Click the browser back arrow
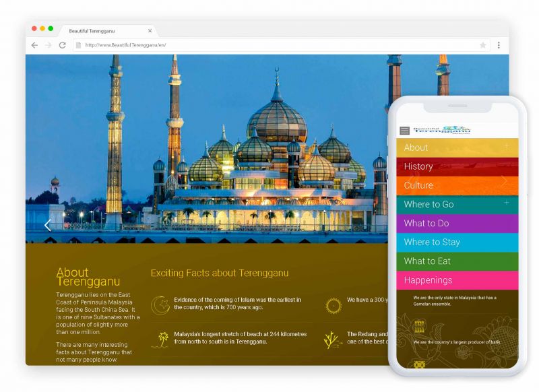Image resolution: width=539 pixels, height=392 pixels. pyautogui.click(x=34, y=45)
